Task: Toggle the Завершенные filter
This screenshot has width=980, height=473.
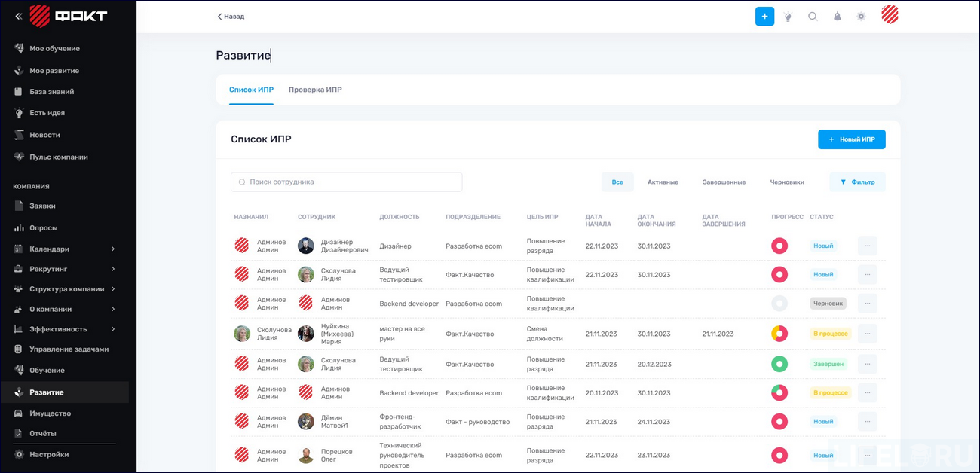Action: (722, 182)
